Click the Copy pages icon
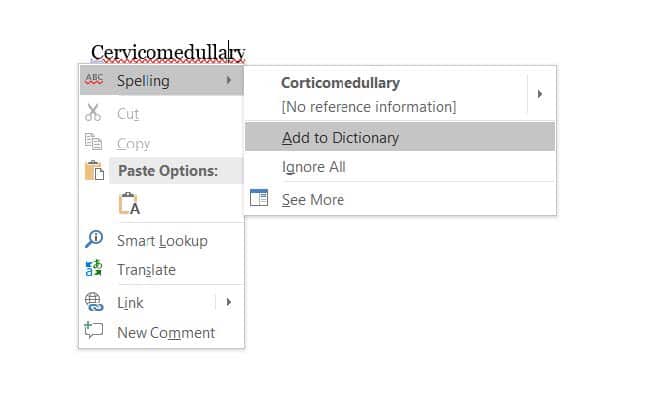The height and width of the screenshot is (403, 655). pos(93,142)
